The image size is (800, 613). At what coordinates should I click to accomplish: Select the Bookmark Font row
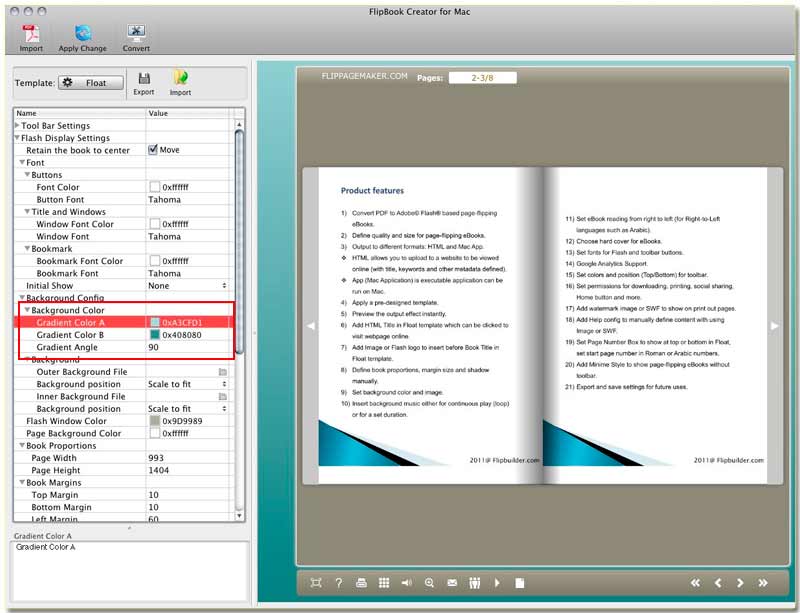click(x=124, y=273)
